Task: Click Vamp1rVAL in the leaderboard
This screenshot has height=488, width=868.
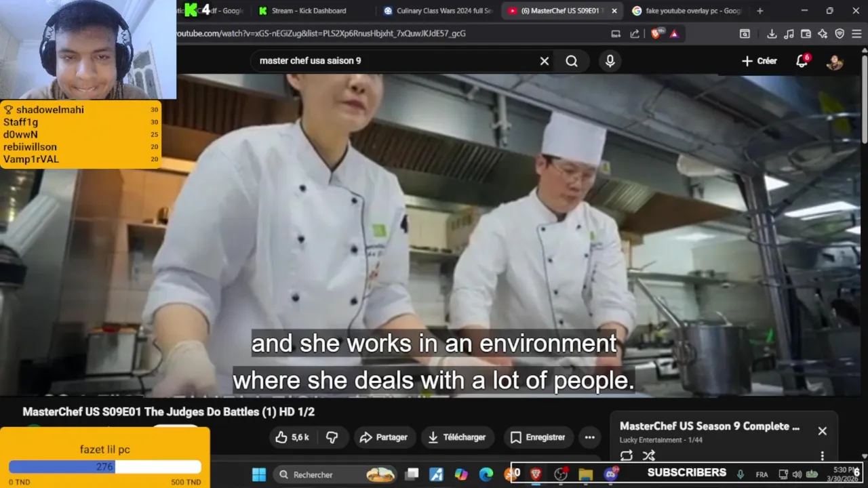Action: [x=31, y=159]
